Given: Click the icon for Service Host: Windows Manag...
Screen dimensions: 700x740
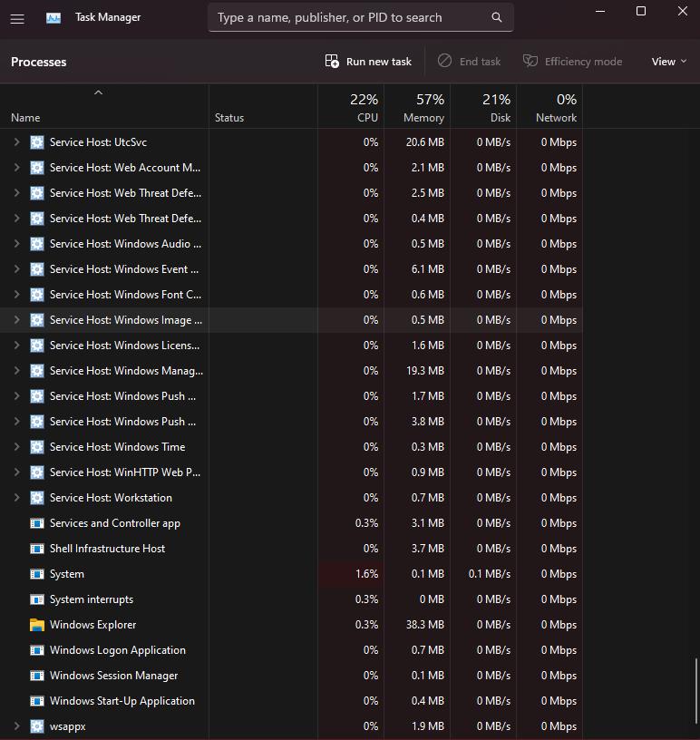Looking at the screenshot, I should (x=37, y=371).
